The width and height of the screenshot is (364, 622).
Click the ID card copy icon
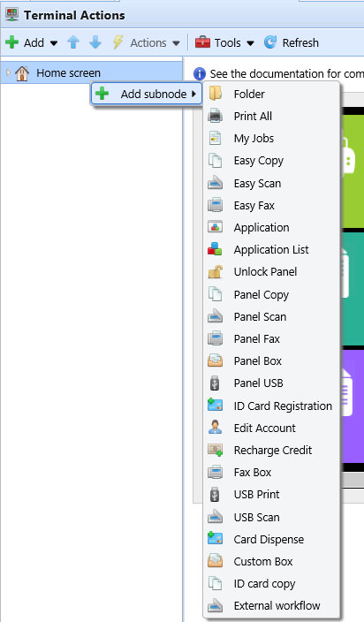pos(216,583)
